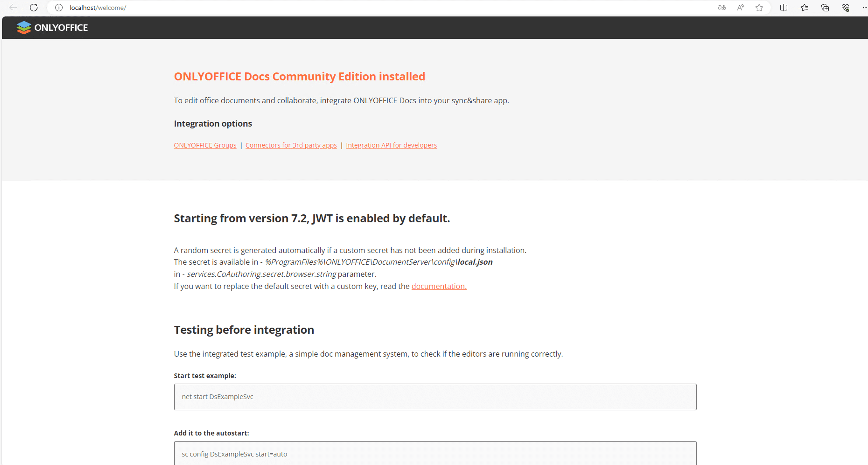View site information icon in address bar
868x465 pixels.
coord(59,7)
